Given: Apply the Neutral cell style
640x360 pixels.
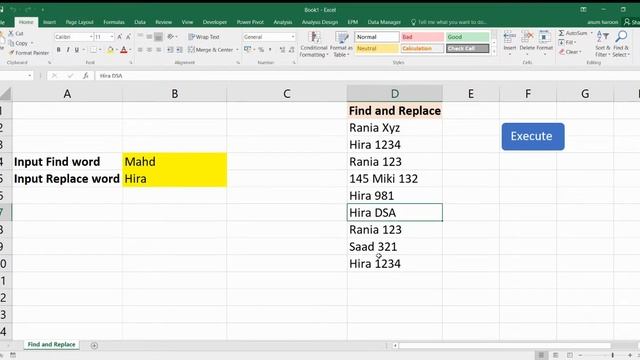Looking at the screenshot, I should (377, 49).
